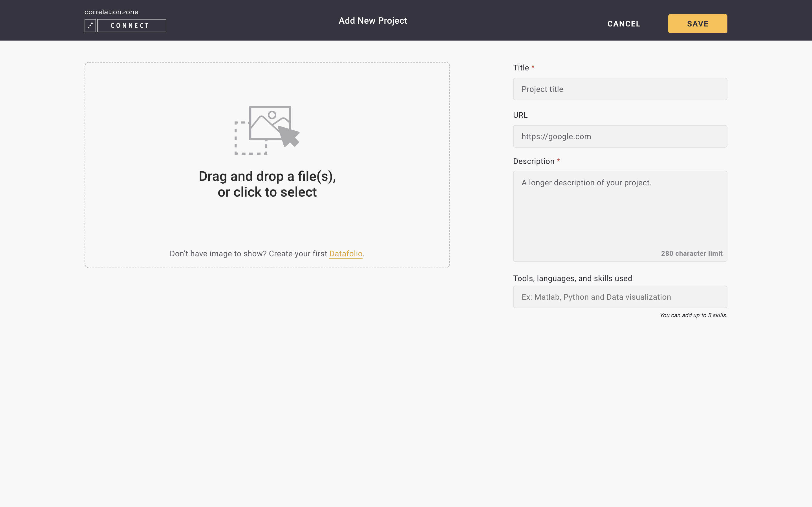Click into the URL input field
Viewport: 812px width, 507px height.
pos(620,137)
